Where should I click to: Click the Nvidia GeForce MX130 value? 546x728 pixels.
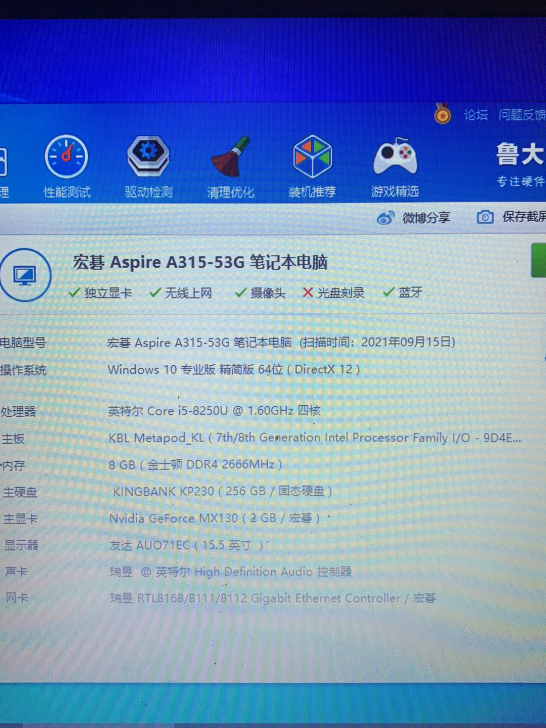(x=214, y=518)
